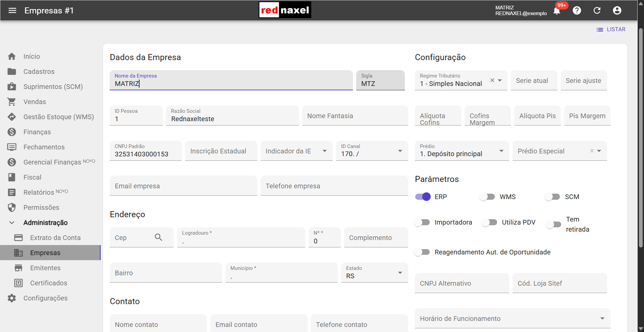
Task: Enable the Tem retirada toggle
Action: [x=554, y=224]
